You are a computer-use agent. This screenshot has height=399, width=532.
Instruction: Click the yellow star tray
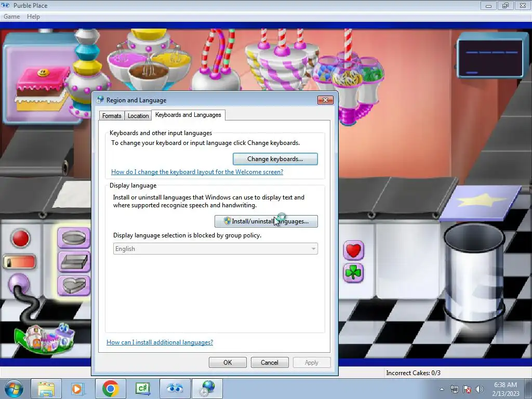pyautogui.click(x=482, y=203)
